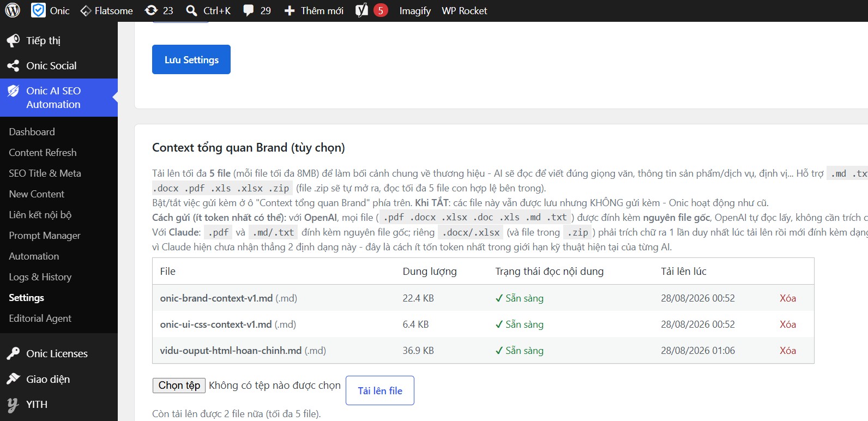The width and height of the screenshot is (868, 421).
Task: Click the Ctrl+K search magnifier icon
Action: click(191, 11)
